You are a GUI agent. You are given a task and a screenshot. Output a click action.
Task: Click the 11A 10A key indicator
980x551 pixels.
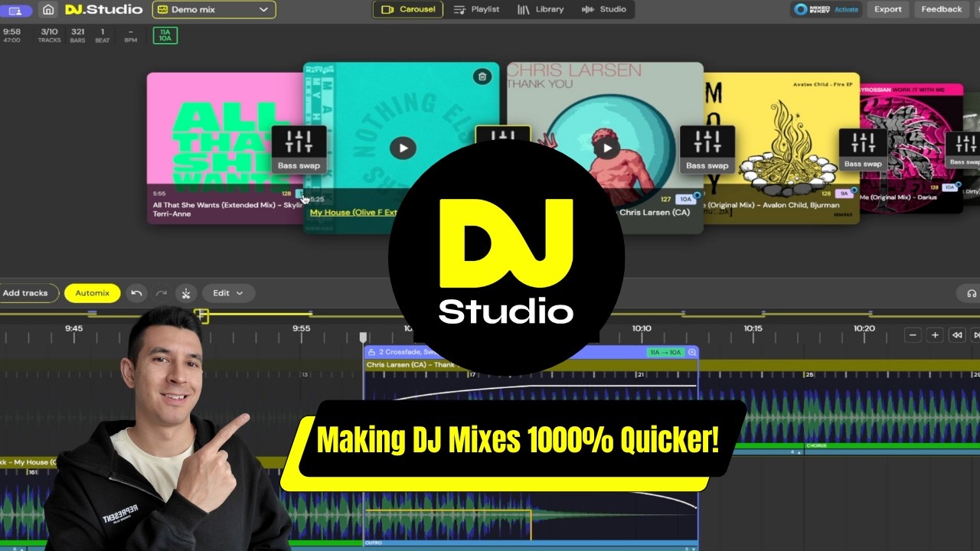pos(165,35)
